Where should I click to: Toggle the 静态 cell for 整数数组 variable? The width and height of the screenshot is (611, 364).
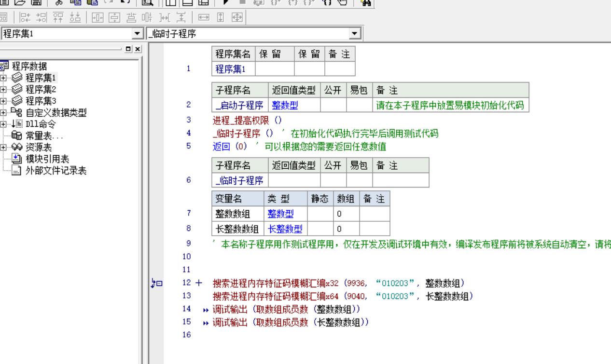tap(319, 214)
